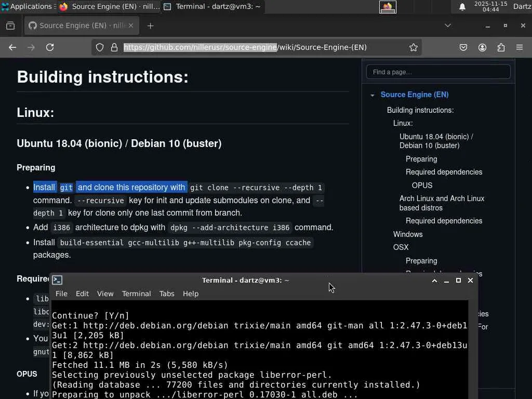Close the Source Engine (EN) browser tab

(130, 26)
